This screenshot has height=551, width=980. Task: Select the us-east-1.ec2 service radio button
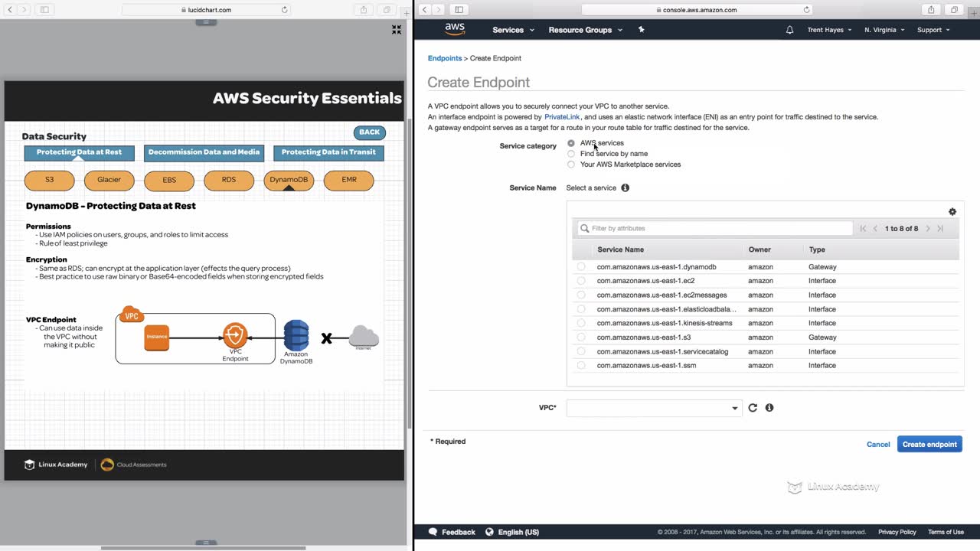point(581,281)
